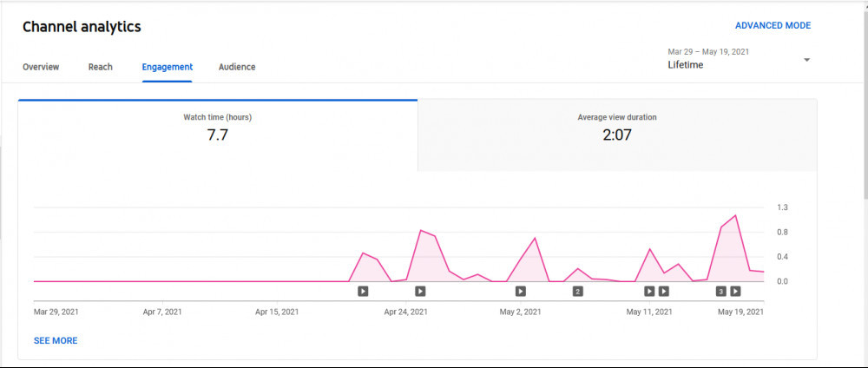Click the second video marker after May 11
Viewport: 868px width, 368px height.
tap(664, 291)
